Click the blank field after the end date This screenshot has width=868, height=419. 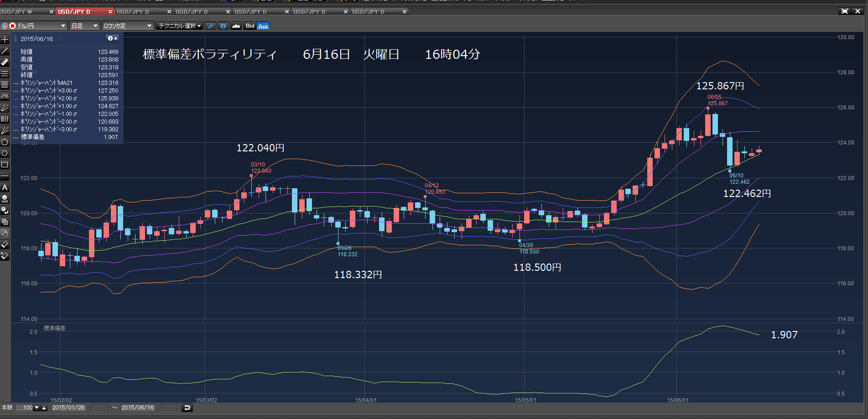(x=168, y=408)
